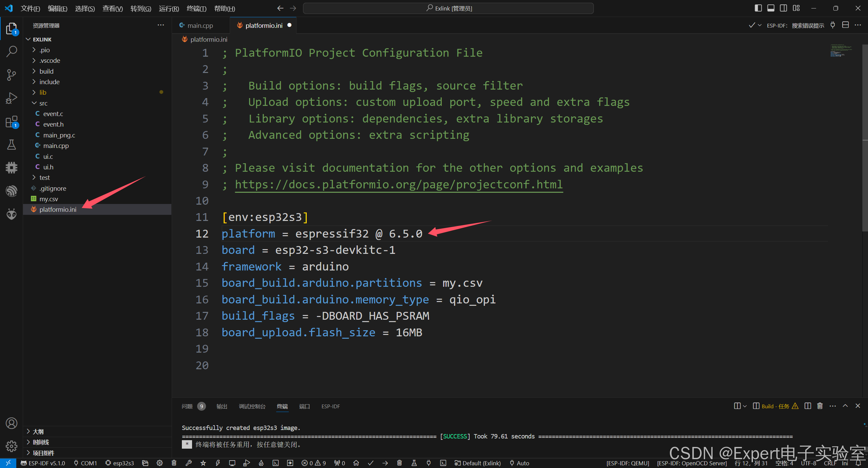Click the editor minimap code preview

(841, 51)
